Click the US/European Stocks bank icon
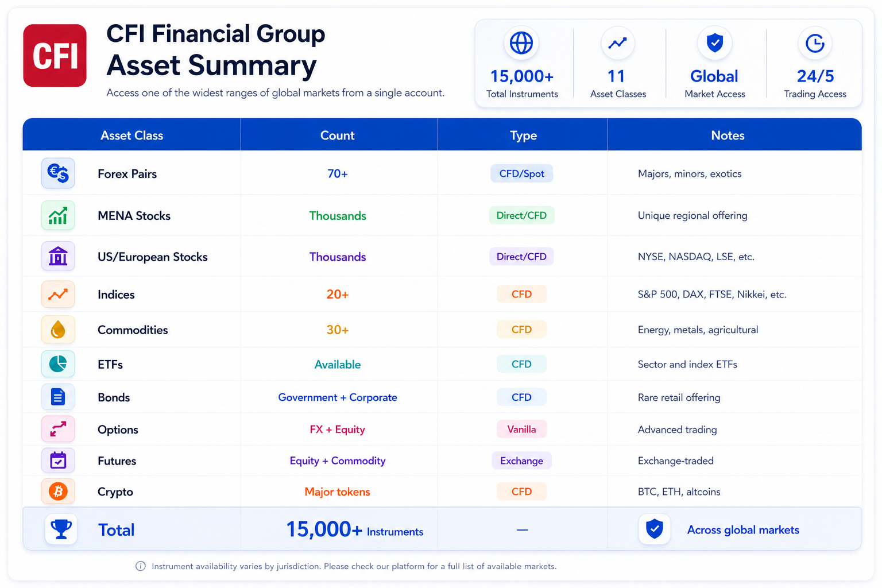Viewport: 882px width, 588px height. coord(58,256)
